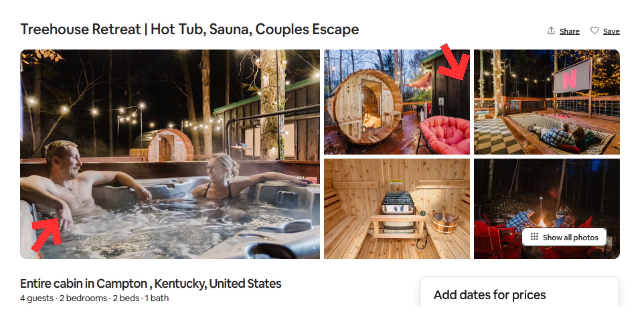
Task: Click the Save link
Action: click(611, 31)
